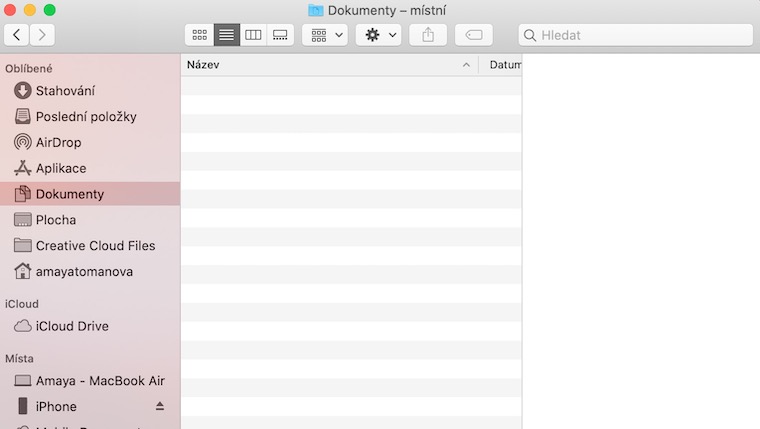The height and width of the screenshot is (429, 760).
Task: Switch to list view
Action: pyautogui.click(x=226, y=35)
